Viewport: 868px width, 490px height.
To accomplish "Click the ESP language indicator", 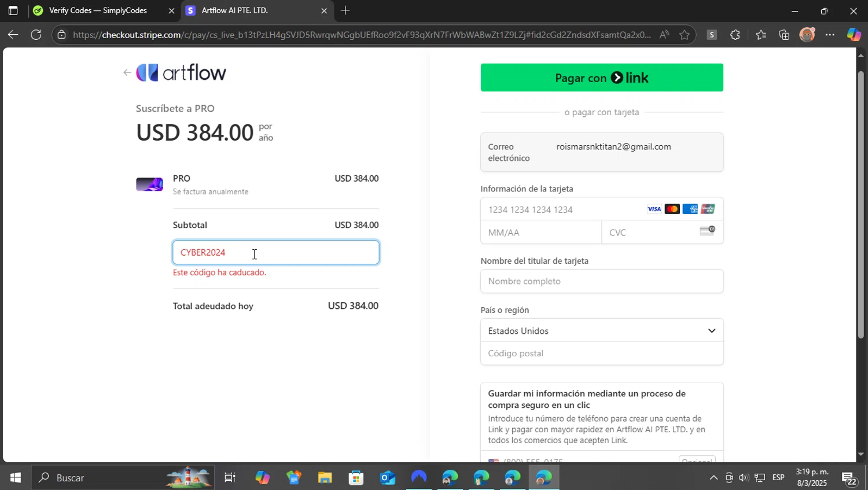I will pos(779,478).
